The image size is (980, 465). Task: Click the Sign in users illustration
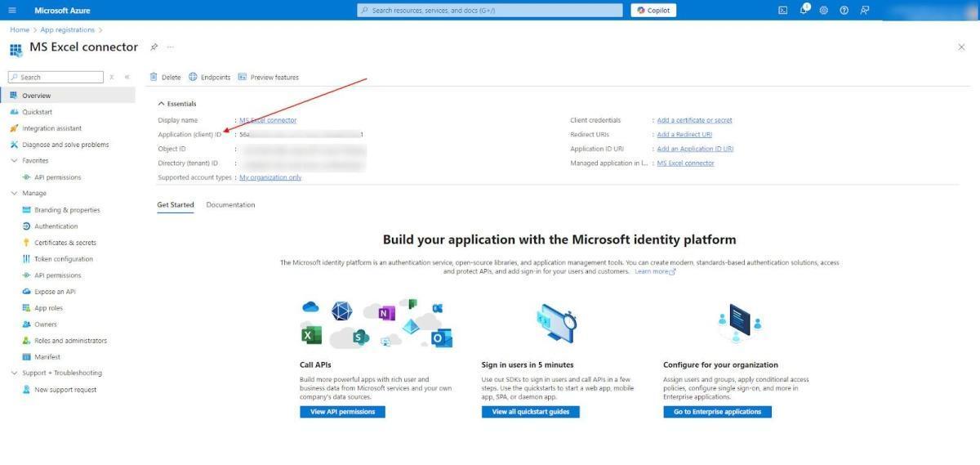point(556,324)
